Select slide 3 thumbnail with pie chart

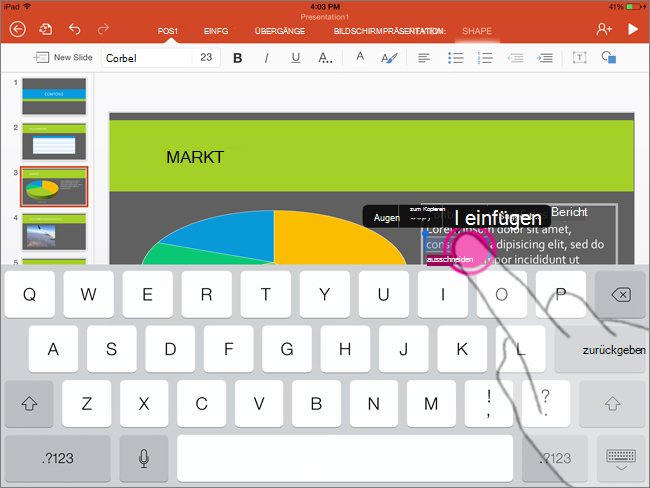(x=54, y=187)
